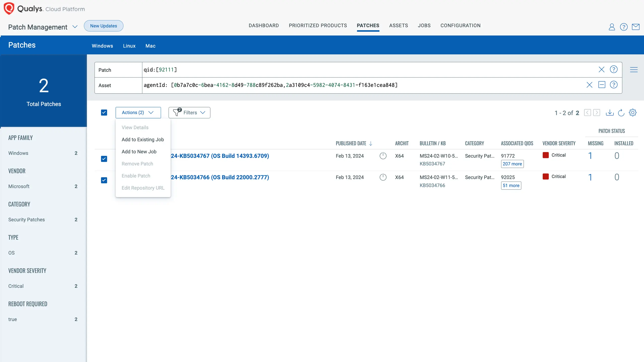Screen dimensions: 644x362
Task: Click the Qualys shield logo
Action: click(9, 9)
